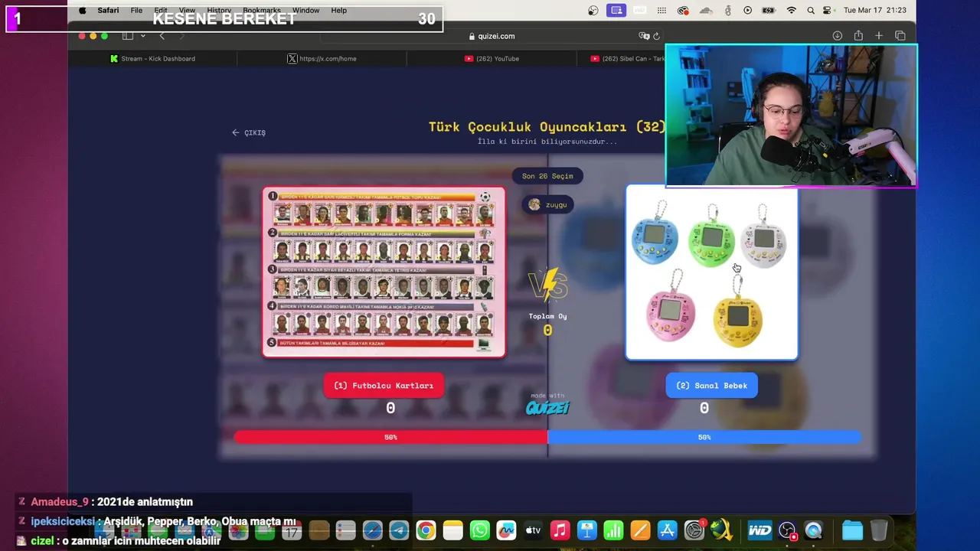Open WhatsApp from the dock
The height and width of the screenshot is (551, 980).
(479, 530)
